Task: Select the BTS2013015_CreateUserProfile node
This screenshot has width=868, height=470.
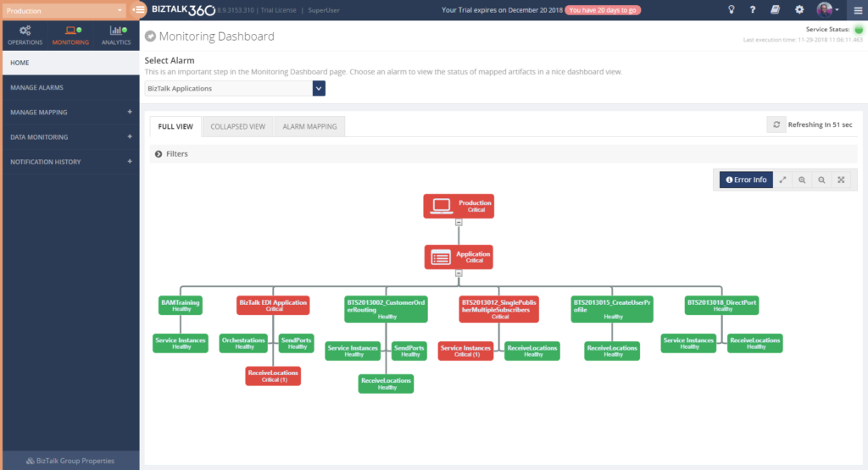Action: [612, 310]
